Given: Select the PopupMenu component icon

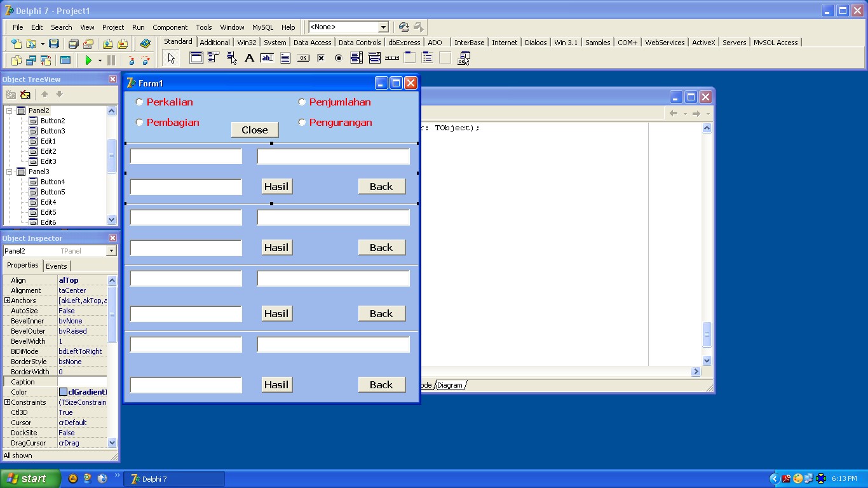Looking at the screenshot, I should 232,58.
